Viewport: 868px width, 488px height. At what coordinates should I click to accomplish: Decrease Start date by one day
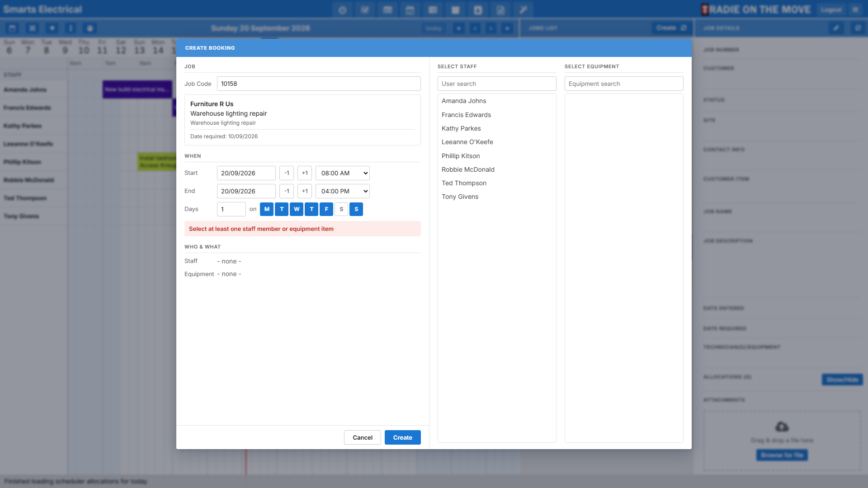[287, 173]
